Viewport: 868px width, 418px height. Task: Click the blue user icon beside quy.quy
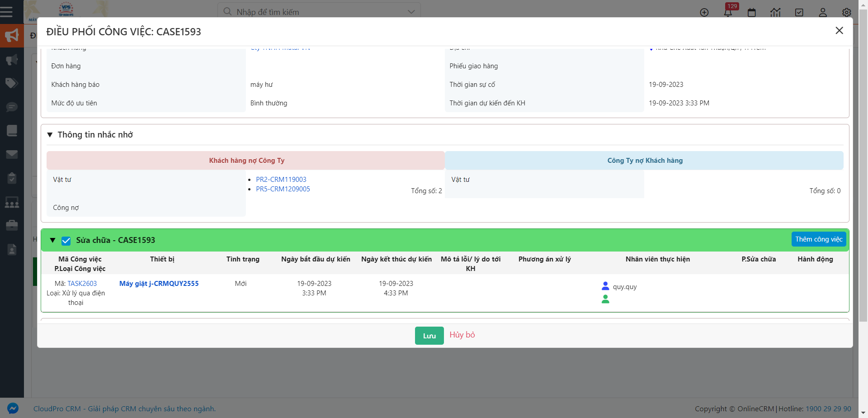point(605,286)
